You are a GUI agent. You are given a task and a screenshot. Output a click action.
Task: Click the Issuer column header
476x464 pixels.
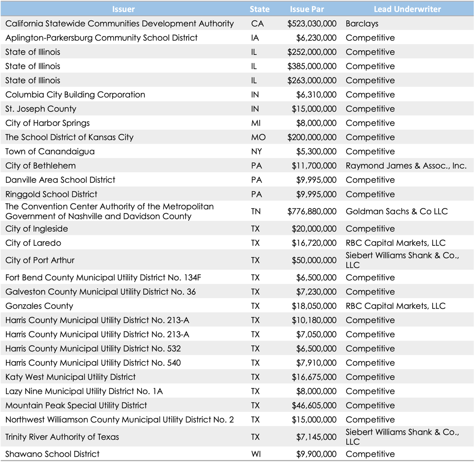pyautogui.click(x=123, y=9)
